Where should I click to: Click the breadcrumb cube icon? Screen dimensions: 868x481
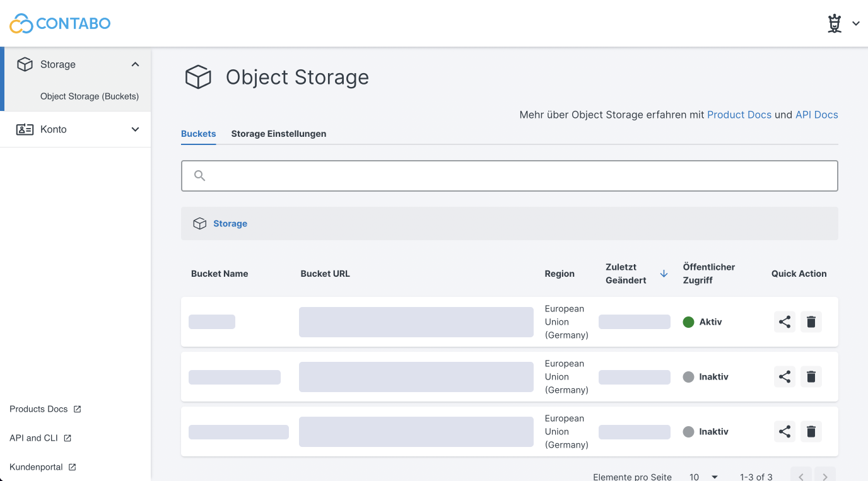pos(200,224)
